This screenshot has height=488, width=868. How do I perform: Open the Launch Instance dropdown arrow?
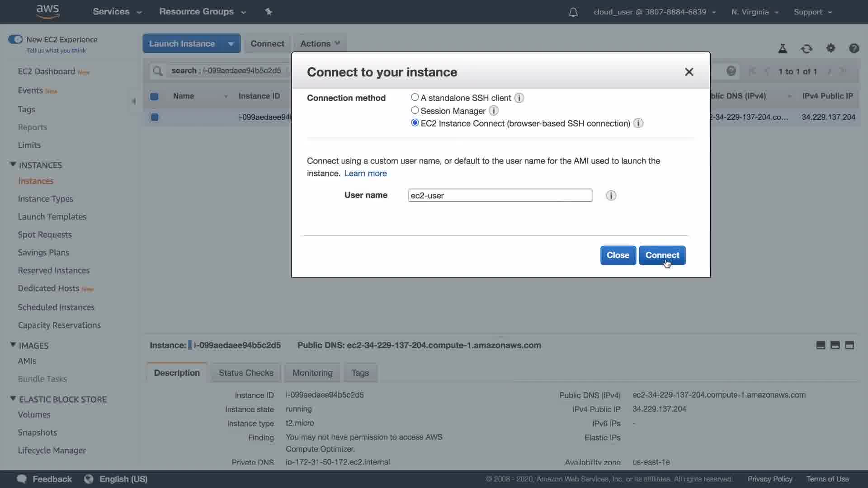[231, 44]
